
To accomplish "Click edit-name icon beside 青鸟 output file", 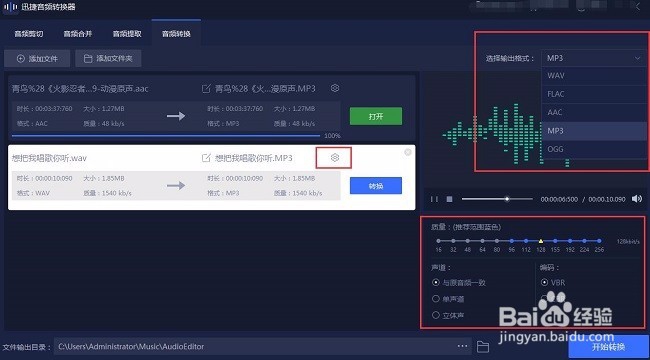I will [x=206, y=88].
